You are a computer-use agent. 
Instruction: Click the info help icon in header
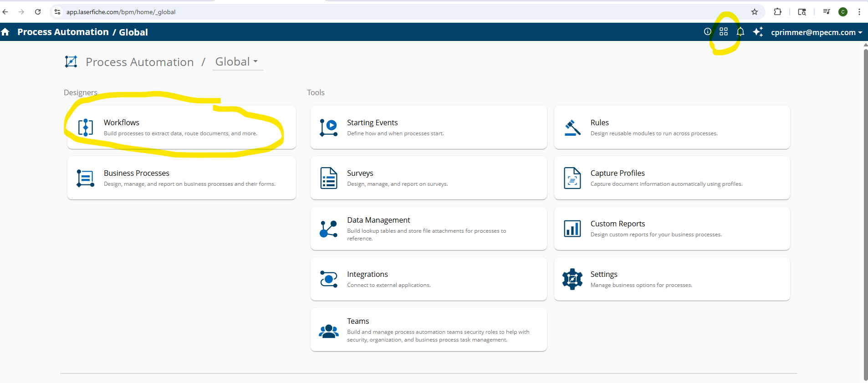click(x=707, y=32)
